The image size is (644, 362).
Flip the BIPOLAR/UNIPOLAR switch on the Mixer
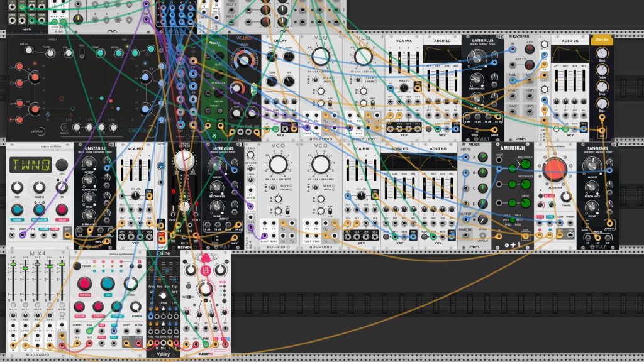coord(483,236)
